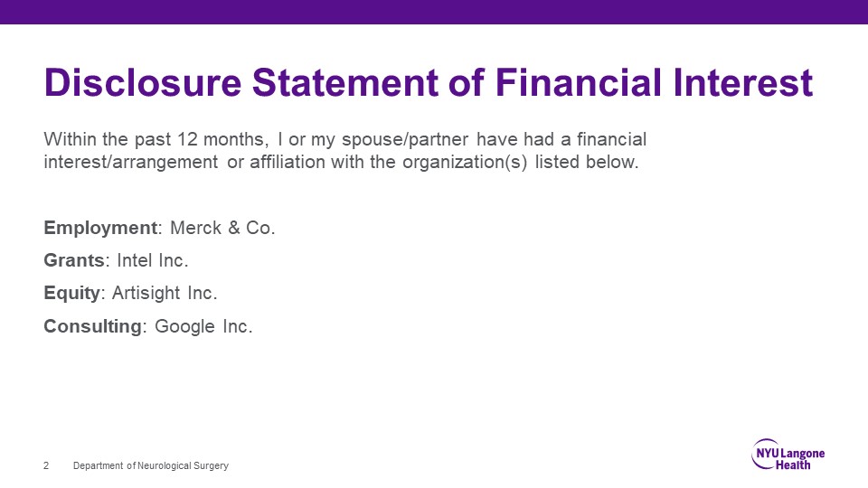Click the bold "Equity" label
Viewport: 868px width, 488px height.
[72, 294]
